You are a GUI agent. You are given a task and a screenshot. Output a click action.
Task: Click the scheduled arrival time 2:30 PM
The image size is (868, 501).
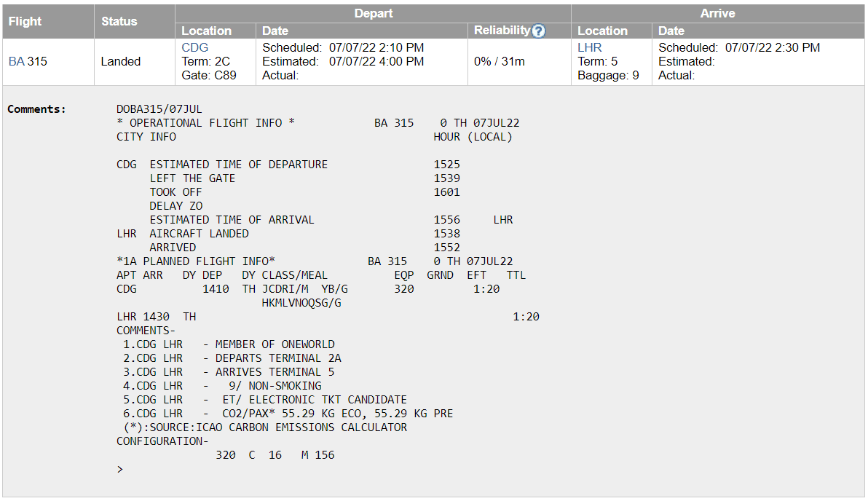(x=773, y=48)
